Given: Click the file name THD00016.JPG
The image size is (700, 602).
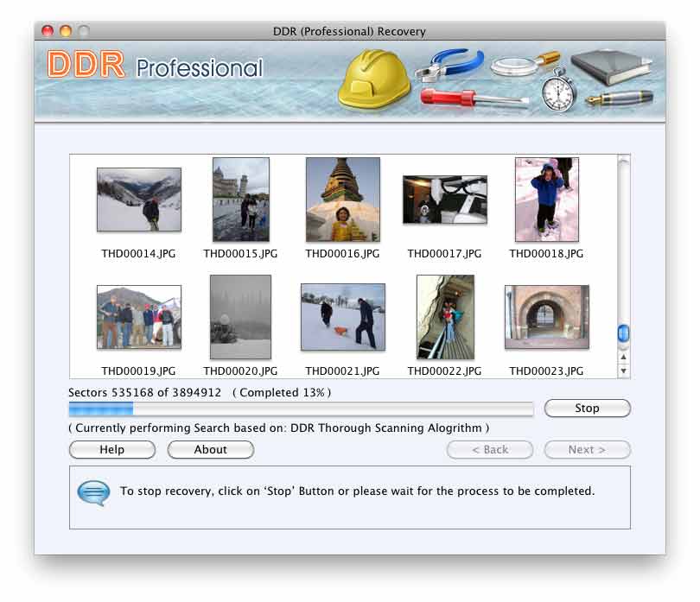Looking at the screenshot, I should pyautogui.click(x=342, y=254).
